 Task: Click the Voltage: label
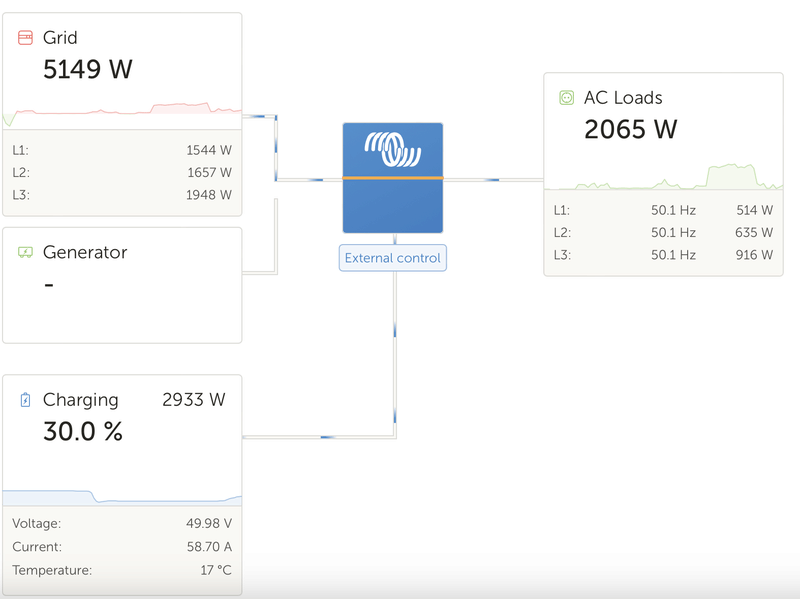[37, 523]
